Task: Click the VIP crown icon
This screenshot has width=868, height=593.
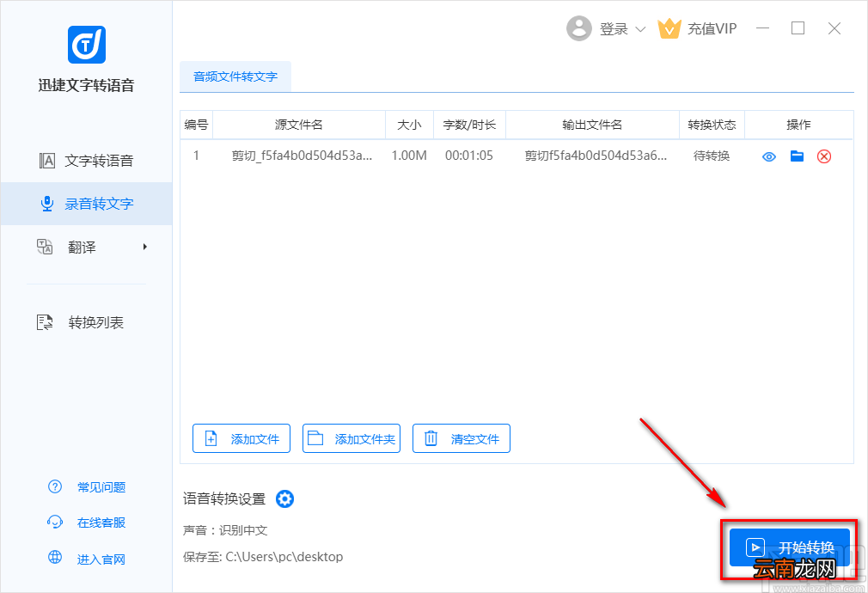Action: point(669,29)
